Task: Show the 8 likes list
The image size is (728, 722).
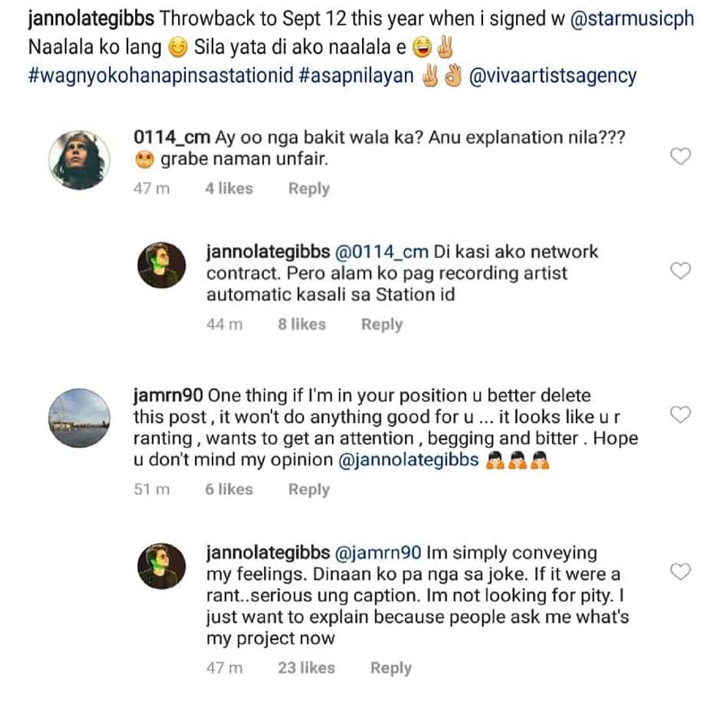Action: [x=302, y=324]
